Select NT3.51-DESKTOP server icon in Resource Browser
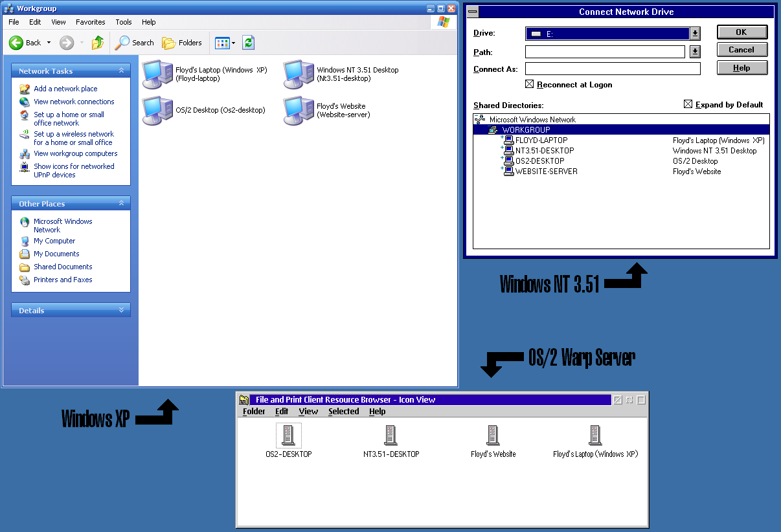 (390, 436)
